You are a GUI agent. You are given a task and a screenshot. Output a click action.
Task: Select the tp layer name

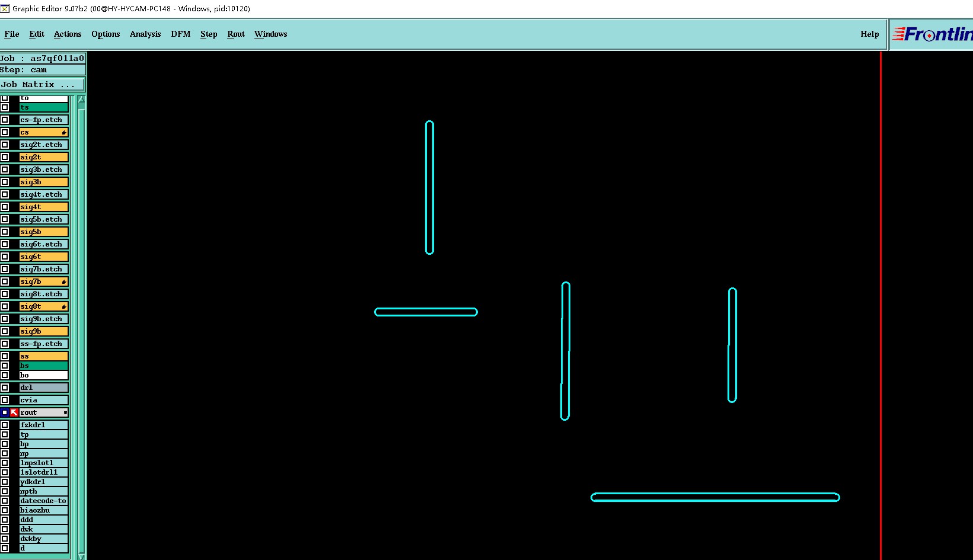point(43,434)
